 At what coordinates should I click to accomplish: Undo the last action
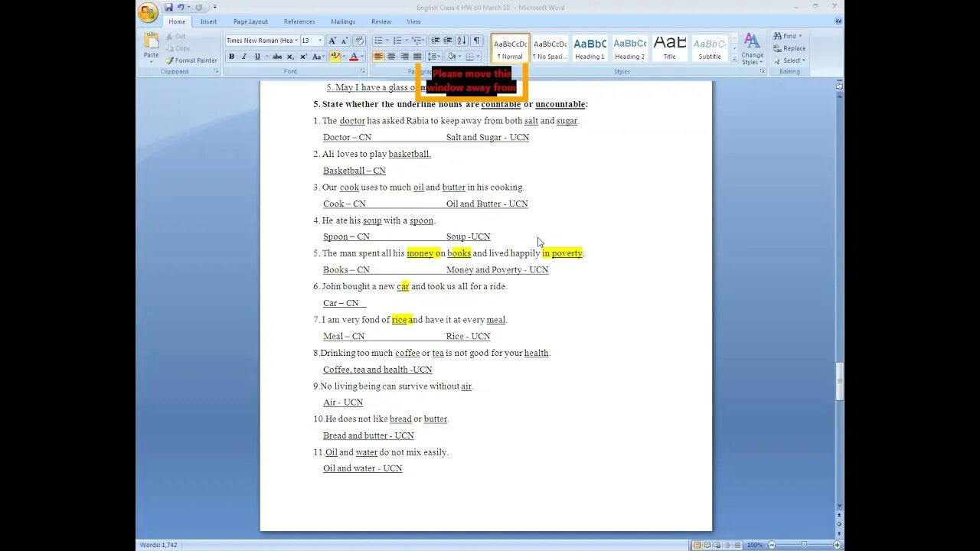tap(181, 7)
